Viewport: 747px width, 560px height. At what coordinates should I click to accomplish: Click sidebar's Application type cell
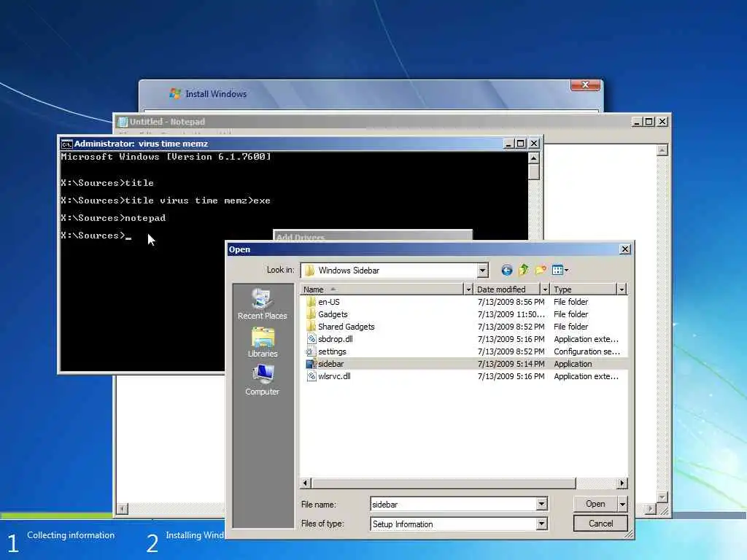click(573, 364)
